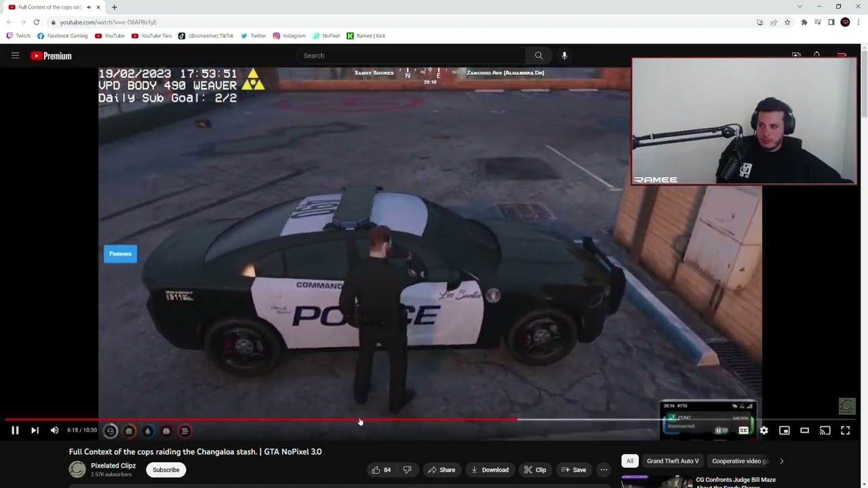Mute the tab via speaker icon
Image resolution: width=868 pixels, height=488 pixels.
(x=89, y=7)
